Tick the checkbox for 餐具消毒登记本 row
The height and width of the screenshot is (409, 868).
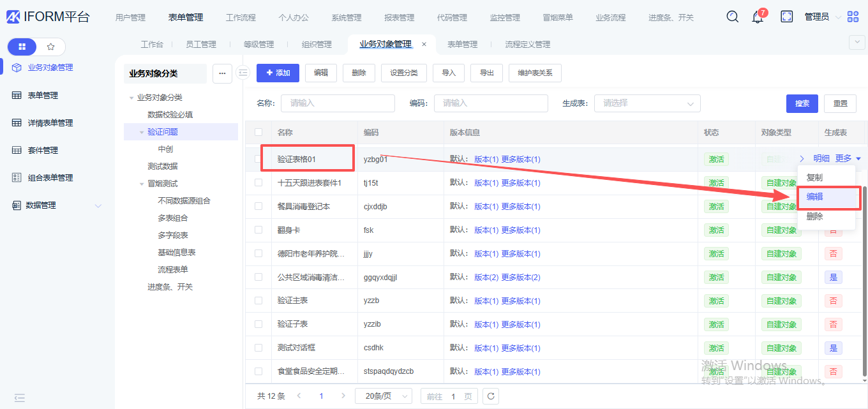tap(258, 206)
